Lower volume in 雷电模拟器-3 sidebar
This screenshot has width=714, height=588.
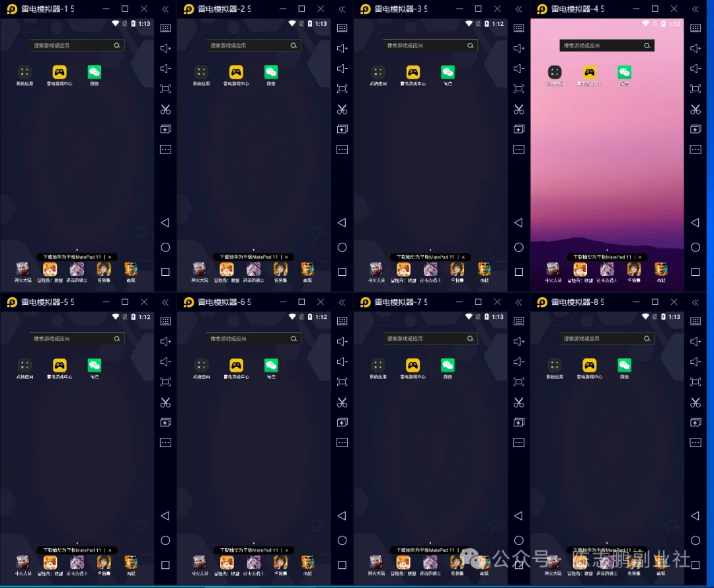click(519, 68)
